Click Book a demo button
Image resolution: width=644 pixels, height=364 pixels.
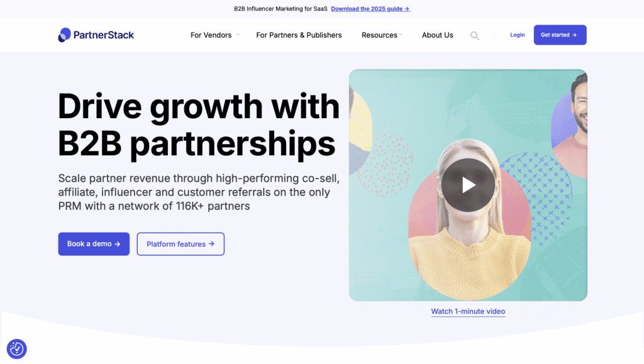(94, 244)
